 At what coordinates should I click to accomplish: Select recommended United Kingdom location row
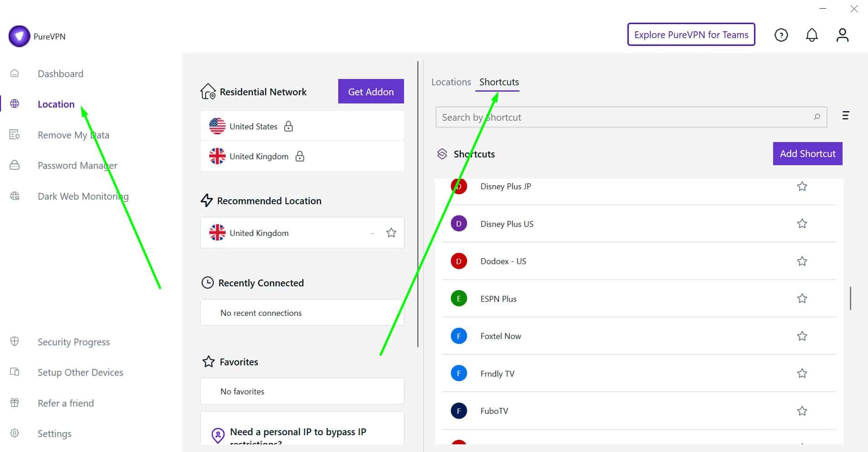(x=302, y=233)
